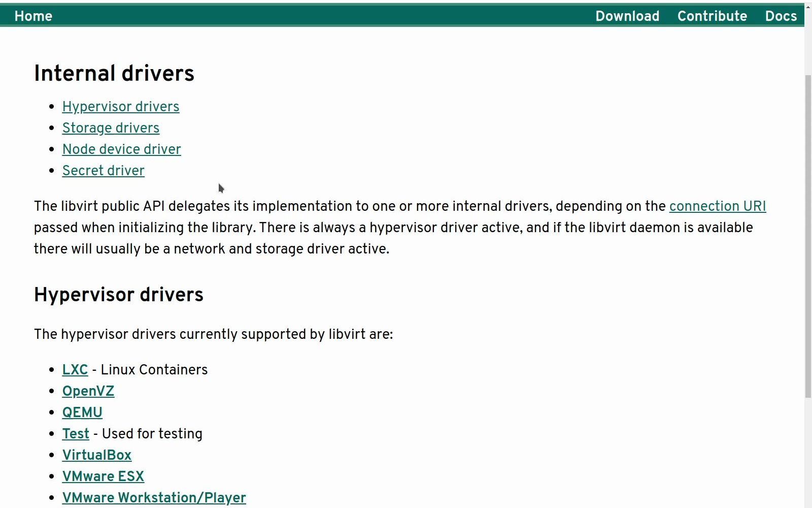
Task: Open the VirtualBox driver link
Action: (97, 455)
